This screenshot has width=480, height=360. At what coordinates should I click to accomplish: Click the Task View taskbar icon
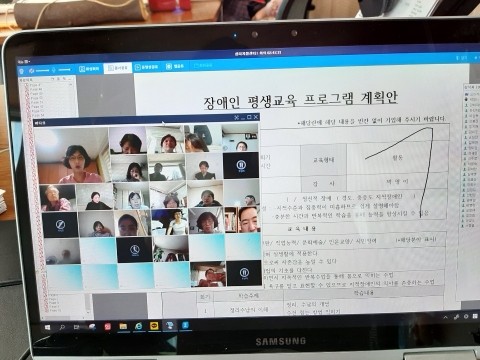tap(77, 328)
